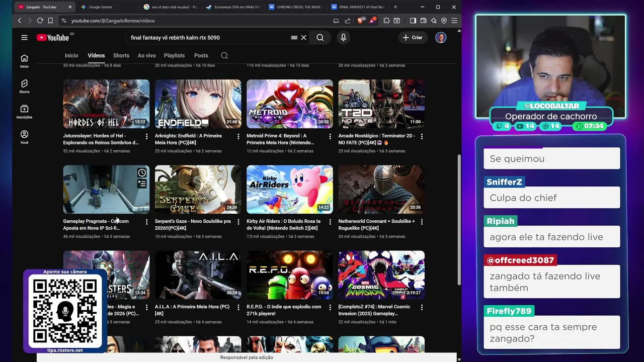This screenshot has width=644, height=362.
Task: Click the address bar URL
Action: [x=113, y=21]
